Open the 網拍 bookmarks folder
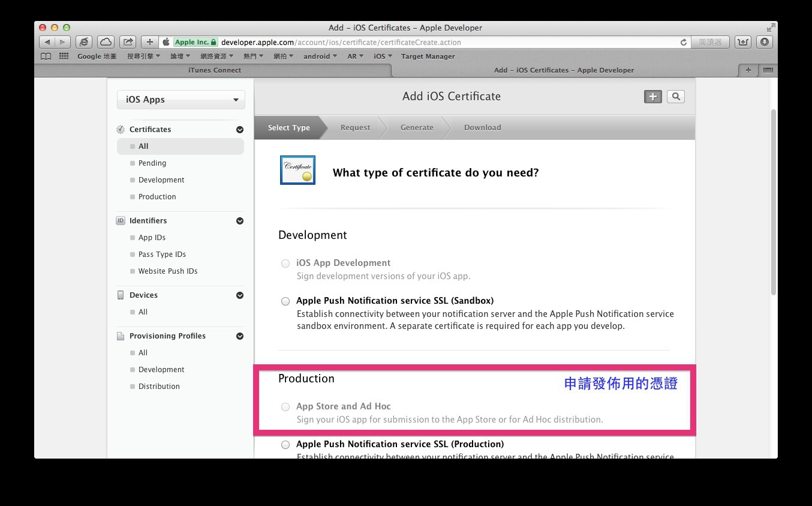Screen dimensions: 812x506 [284, 56]
